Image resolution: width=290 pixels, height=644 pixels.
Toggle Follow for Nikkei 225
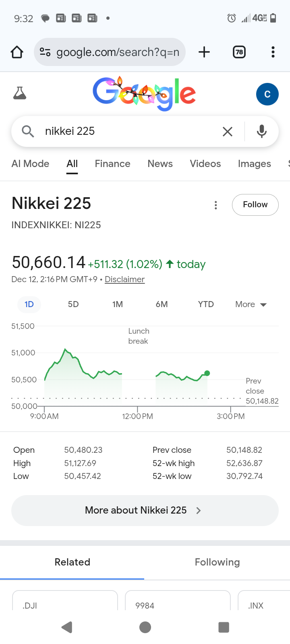tap(255, 205)
